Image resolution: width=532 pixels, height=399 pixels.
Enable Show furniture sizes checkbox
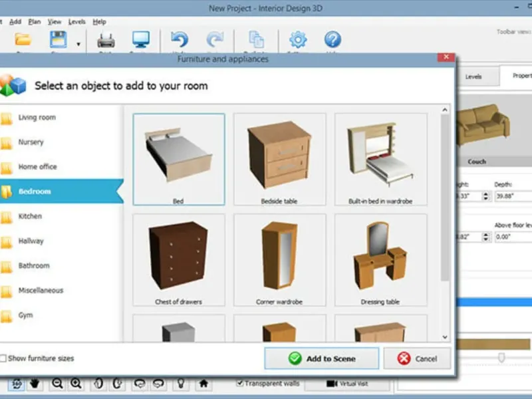point(3,358)
